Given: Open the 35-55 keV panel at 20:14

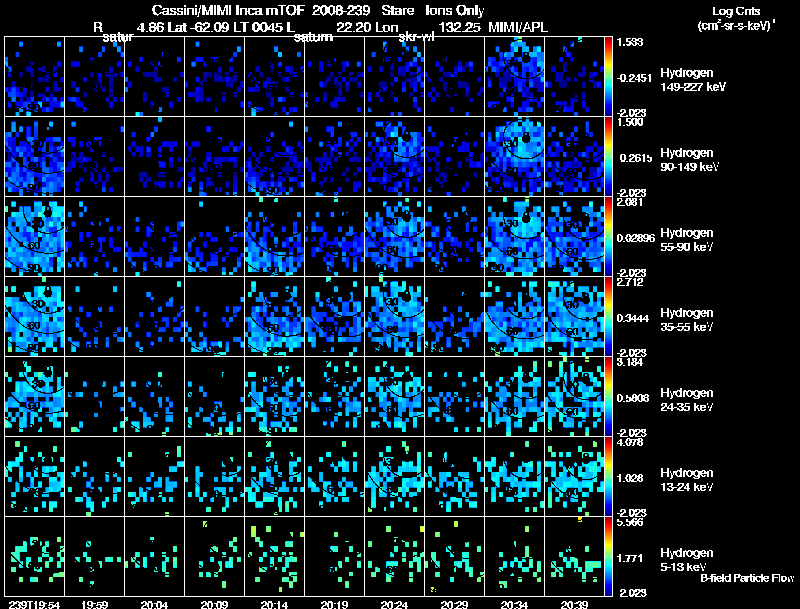Looking at the screenshot, I should [274, 317].
